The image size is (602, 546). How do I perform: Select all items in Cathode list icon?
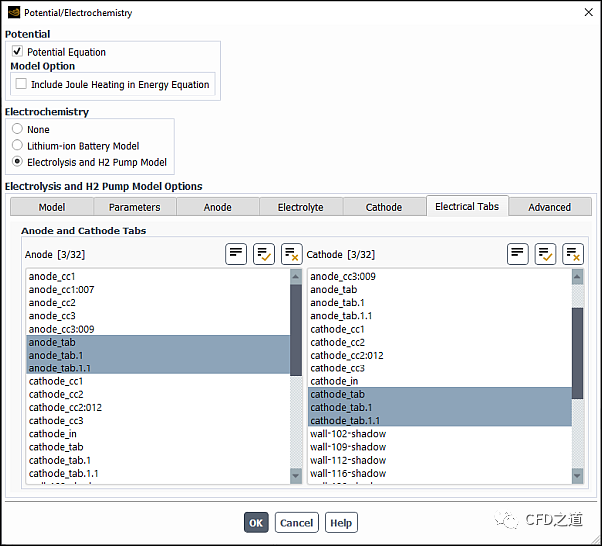pyautogui.click(x=545, y=254)
